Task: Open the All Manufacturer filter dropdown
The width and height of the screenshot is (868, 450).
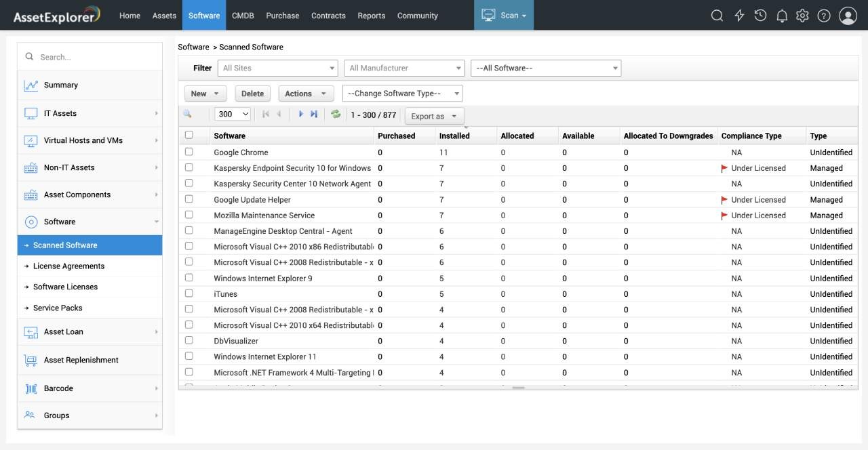Action: [404, 68]
